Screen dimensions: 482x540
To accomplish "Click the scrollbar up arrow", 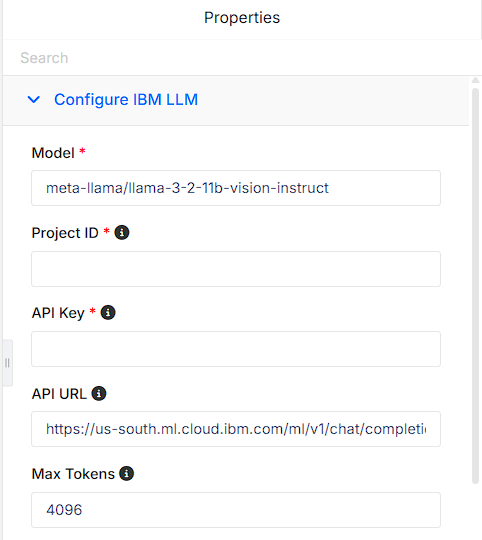I will click(475, 80).
